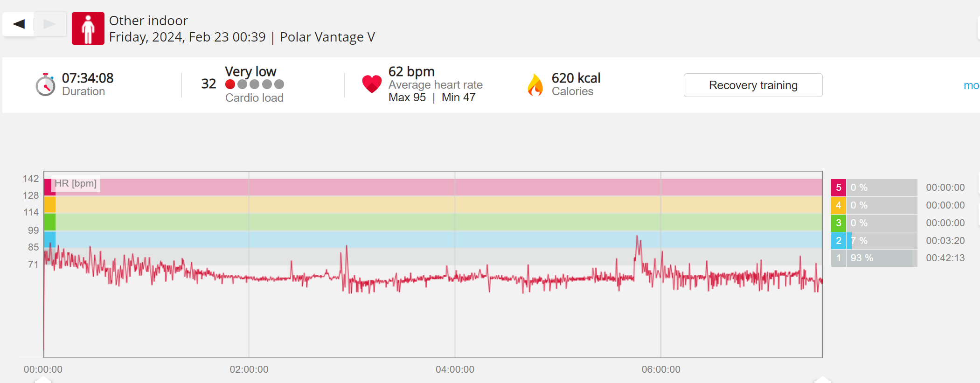
Task: Click the red heart rate icon
Action: pyautogui.click(x=372, y=84)
